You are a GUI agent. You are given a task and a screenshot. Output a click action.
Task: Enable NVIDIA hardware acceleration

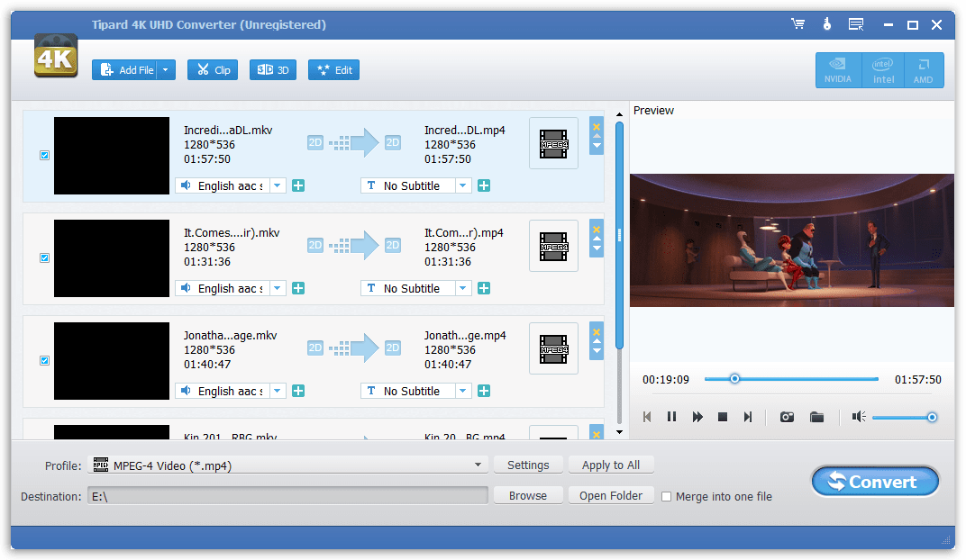coord(838,69)
